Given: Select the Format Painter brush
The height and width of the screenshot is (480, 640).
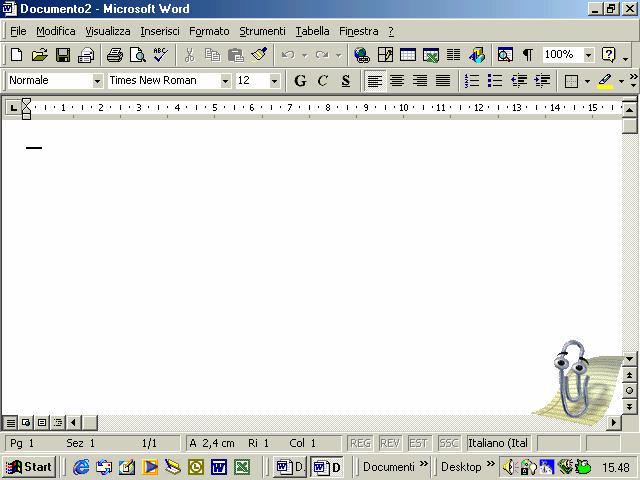Looking at the screenshot, I should 259,55.
